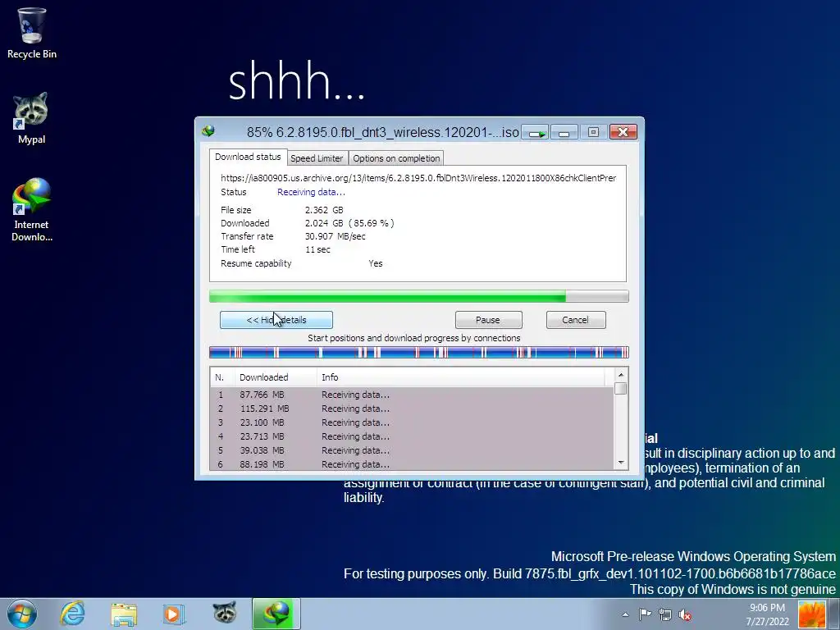Click the IDM taskbar button
Image resolution: width=840 pixels, height=630 pixels.
click(x=276, y=614)
